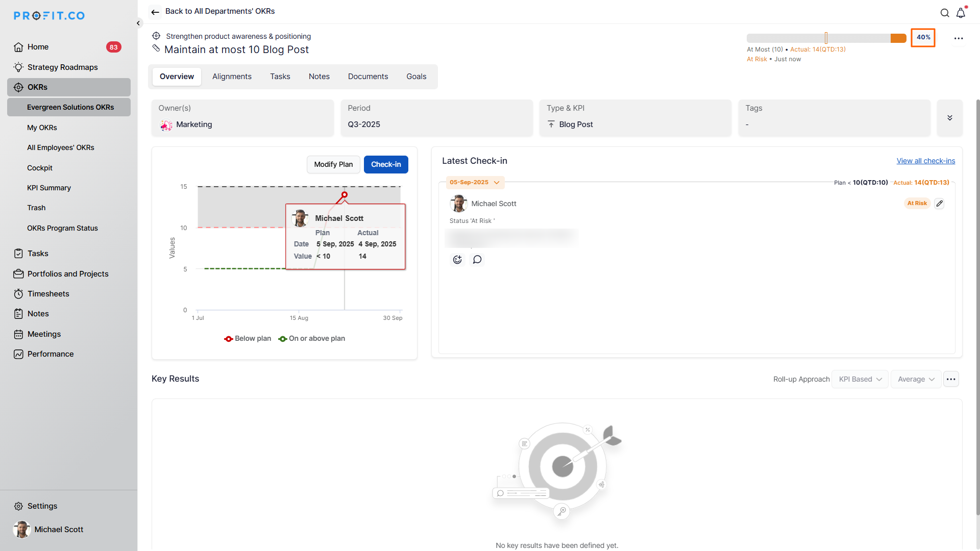Open the notifications bell
This screenshot has width=980, height=551.
[x=961, y=13]
